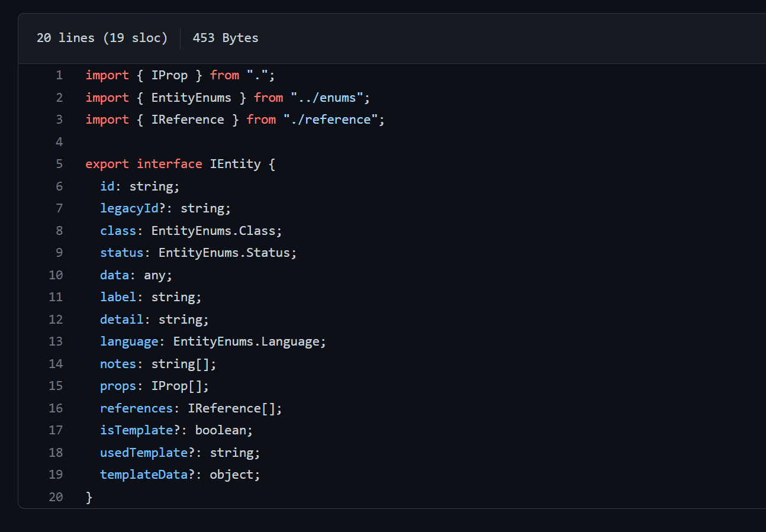Click the 'usedTemplate' property name

144,453
